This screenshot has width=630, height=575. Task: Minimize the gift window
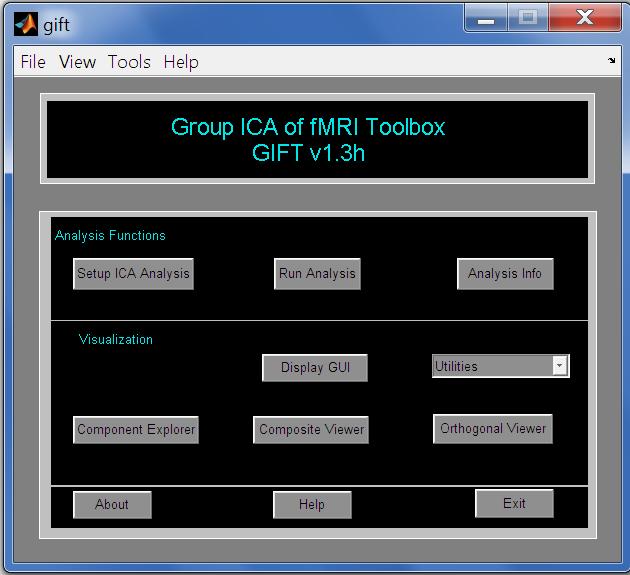point(486,17)
